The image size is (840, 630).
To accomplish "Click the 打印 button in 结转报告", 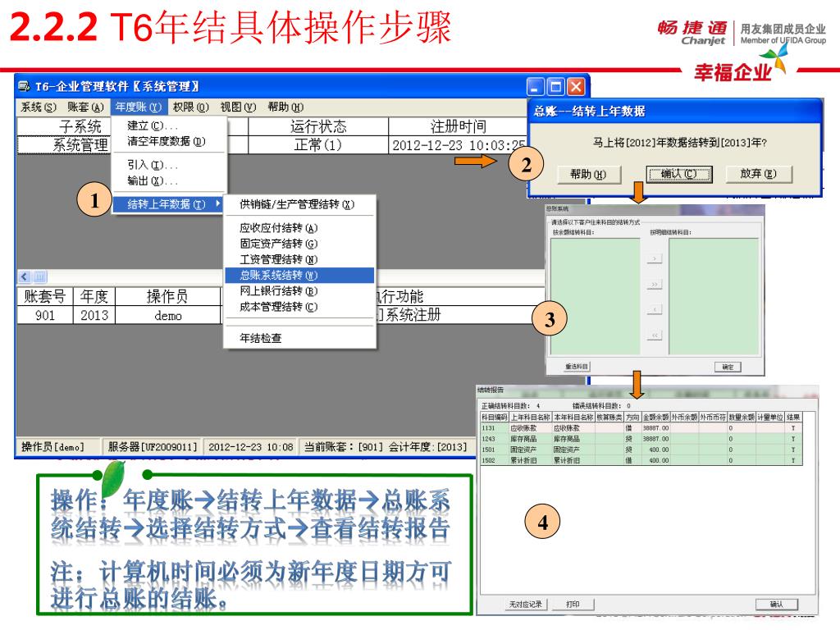I will (573, 605).
